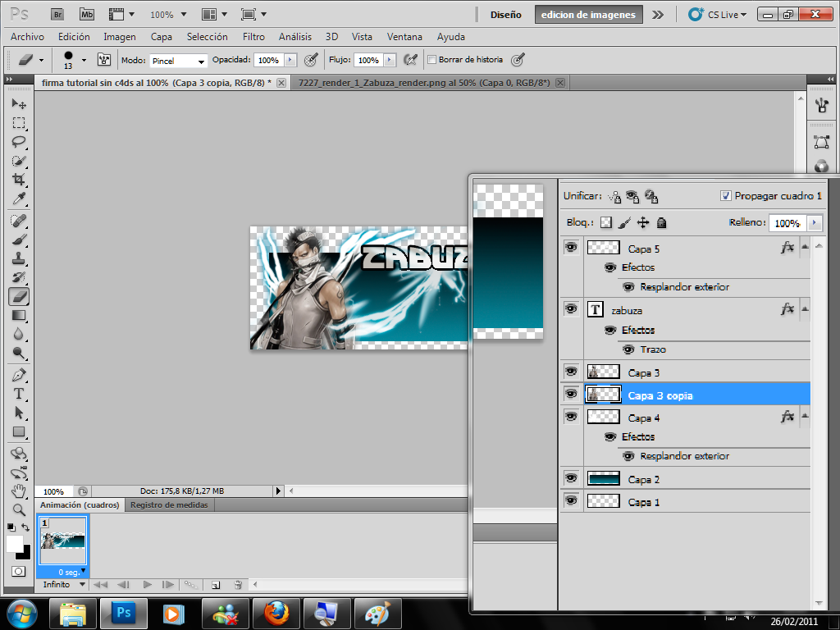Viewport: 840px width, 630px height.
Task: Switch to the Zabuza render document tab
Action: click(x=424, y=83)
